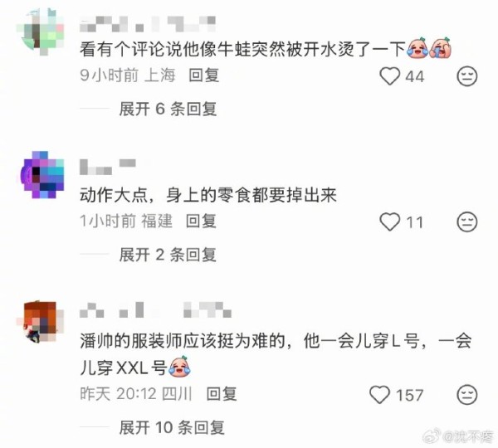Like the comment with 44 likes

pos(390,76)
